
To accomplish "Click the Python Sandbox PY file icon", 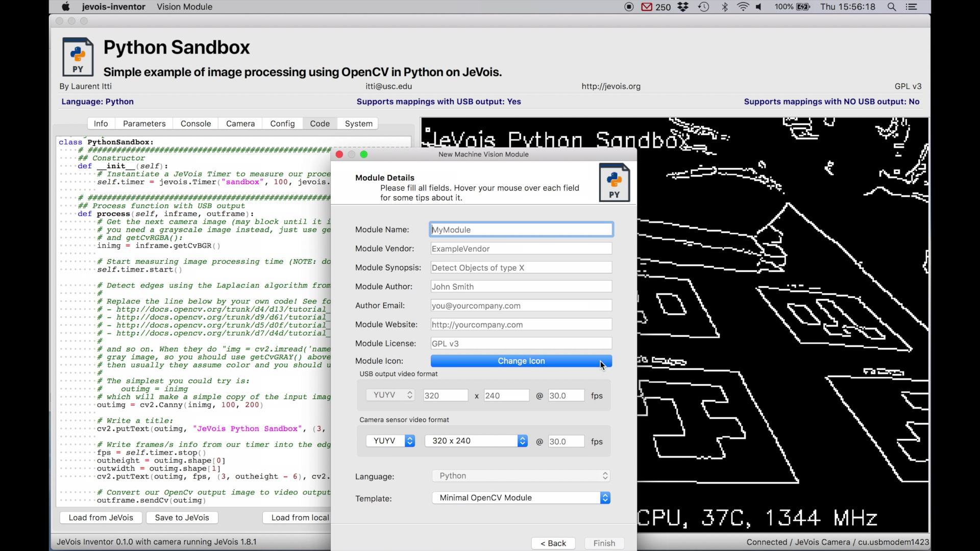I will [78, 57].
